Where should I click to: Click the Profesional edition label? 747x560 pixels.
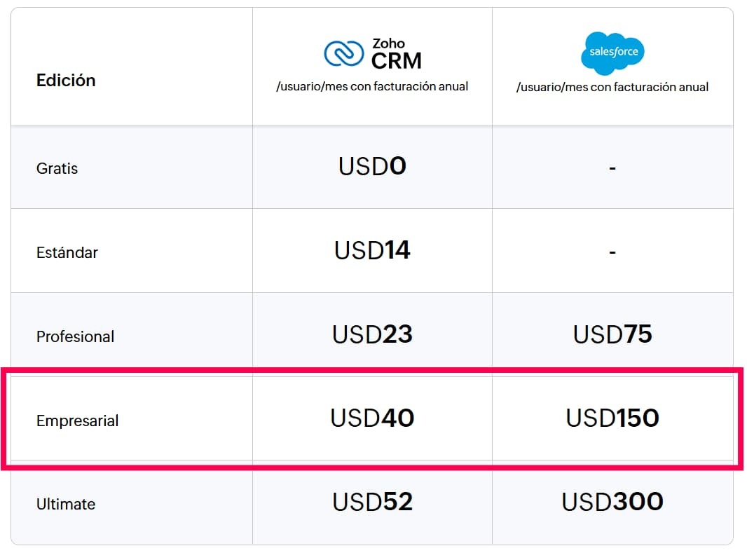[75, 336]
